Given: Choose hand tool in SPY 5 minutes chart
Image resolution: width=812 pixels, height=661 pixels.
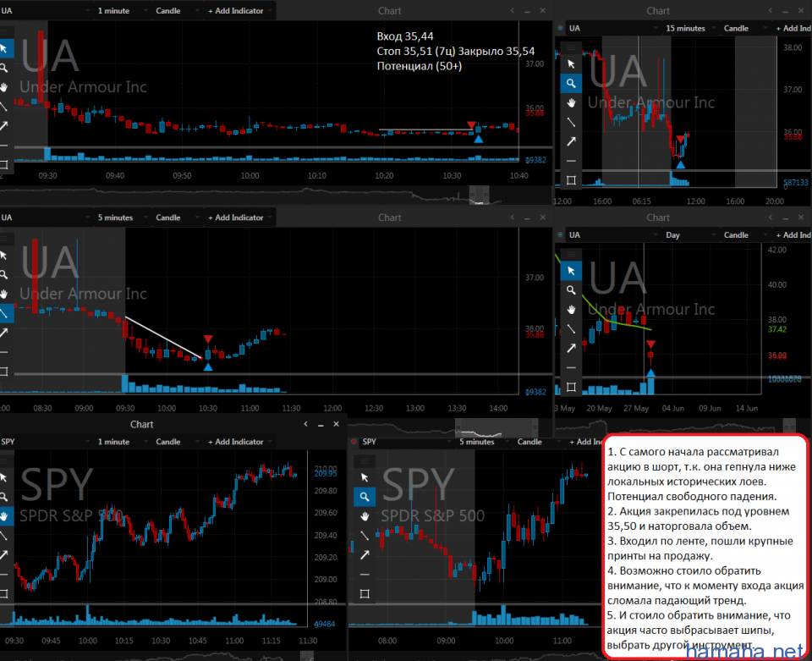Looking at the screenshot, I should click(365, 516).
